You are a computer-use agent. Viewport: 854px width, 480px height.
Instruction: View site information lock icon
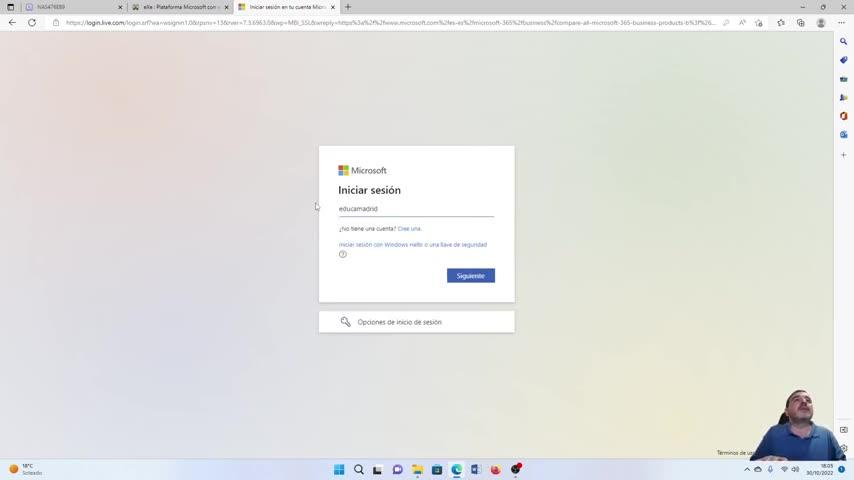pos(56,23)
